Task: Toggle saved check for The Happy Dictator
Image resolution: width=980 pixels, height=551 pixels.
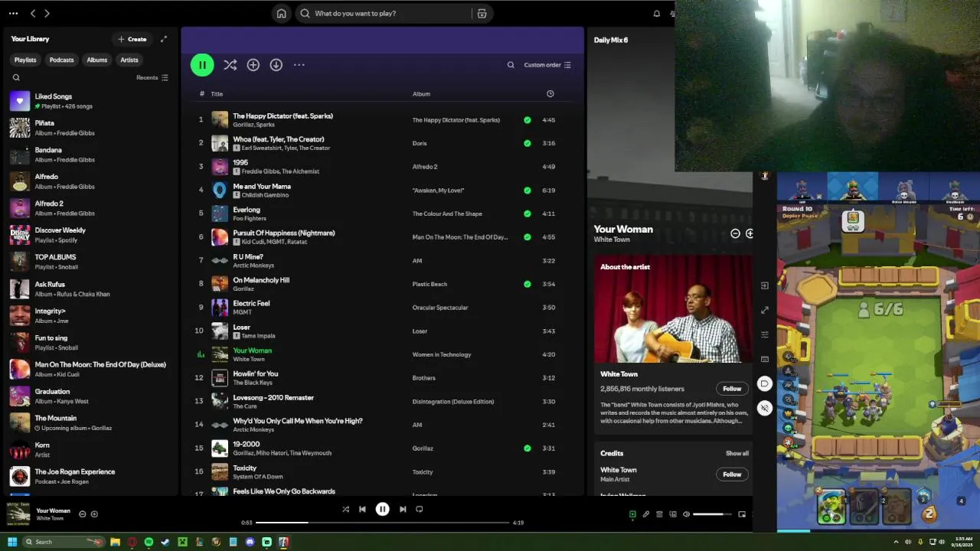Action: pos(527,120)
